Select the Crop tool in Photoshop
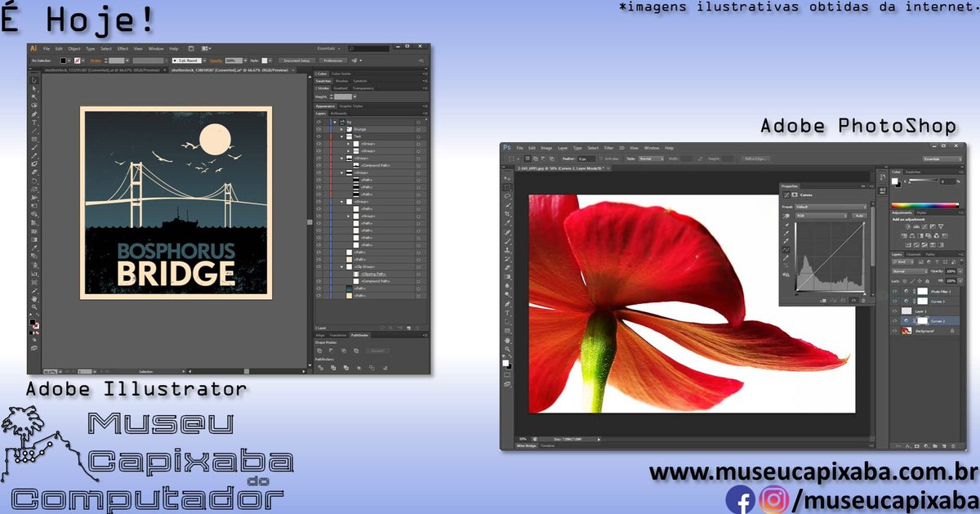The image size is (980, 514). point(507,214)
